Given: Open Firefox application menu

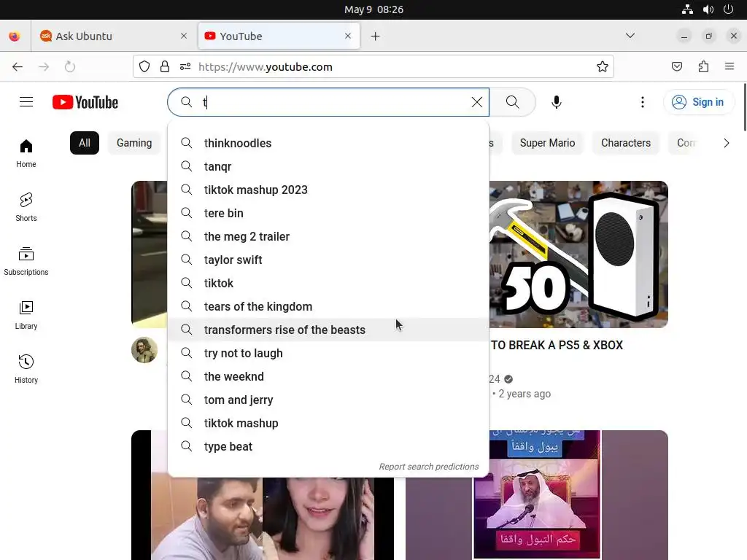Looking at the screenshot, I should (x=729, y=66).
